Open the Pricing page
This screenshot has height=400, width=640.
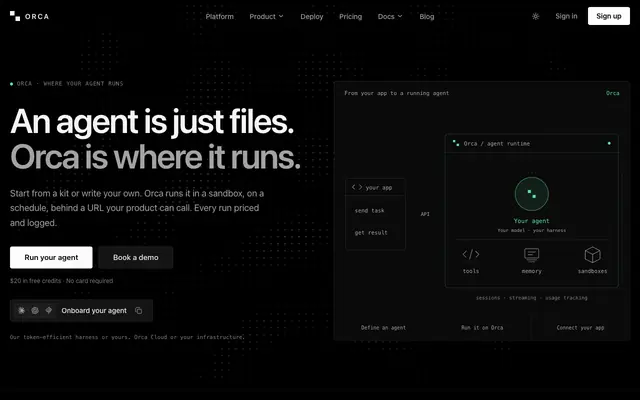click(x=351, y=16)
